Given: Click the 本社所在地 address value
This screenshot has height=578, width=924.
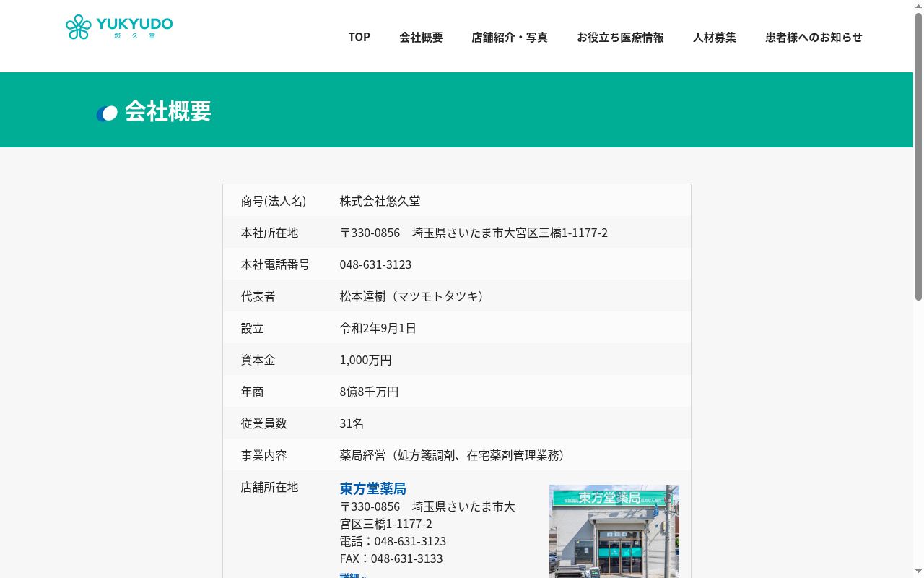Looking at the screenshot, I should (474, 233).
